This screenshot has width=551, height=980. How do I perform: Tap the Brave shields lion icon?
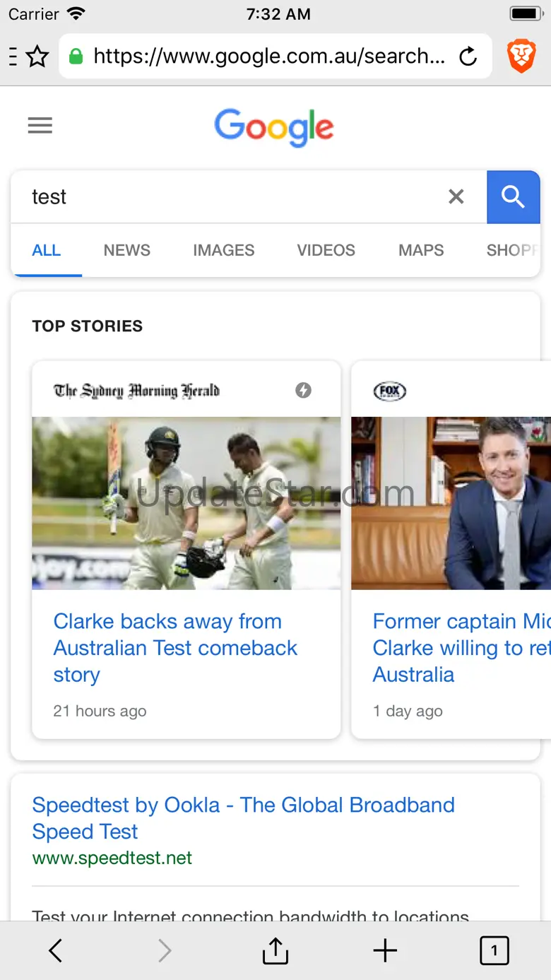click(x=521, y=57)
